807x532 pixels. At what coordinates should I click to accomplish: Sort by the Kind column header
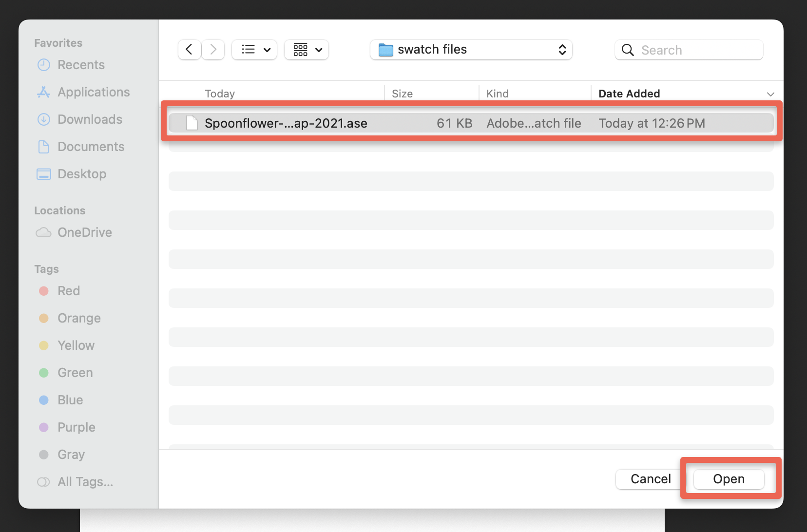497,94
